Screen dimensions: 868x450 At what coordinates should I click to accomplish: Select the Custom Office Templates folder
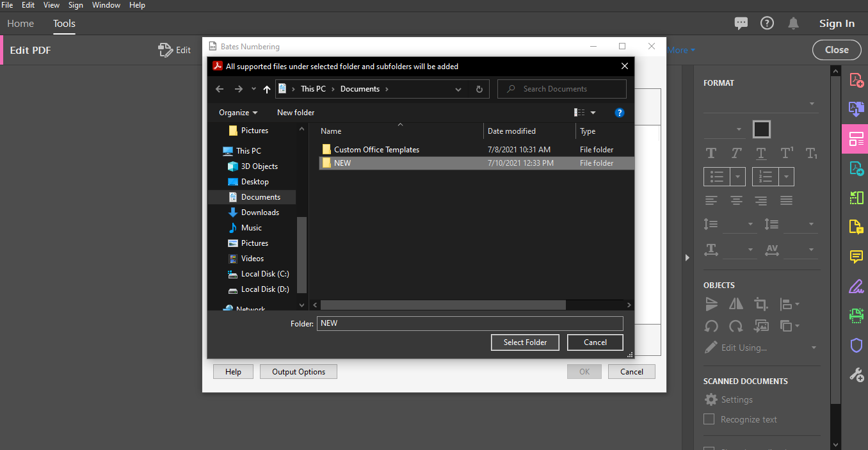(376, 150)
